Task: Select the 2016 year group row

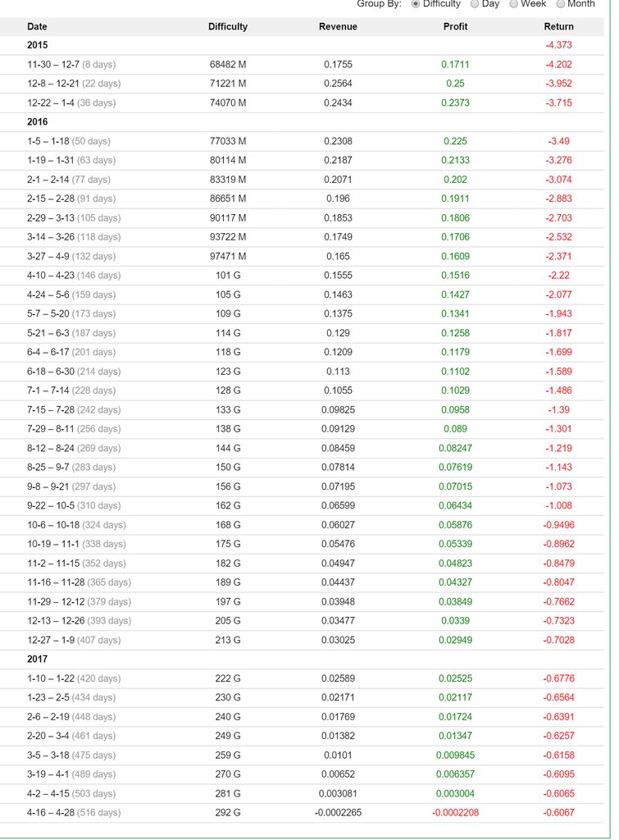Action: click(38, 122)
